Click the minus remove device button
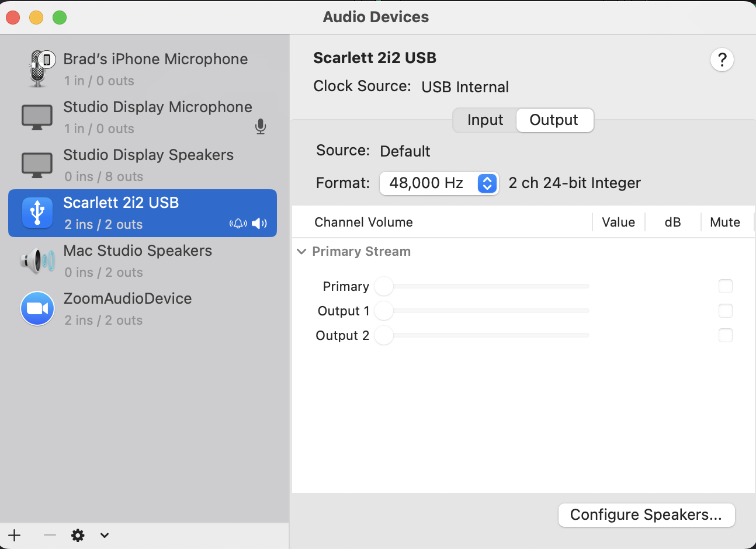 pyautogui.click(x=50, y=535)
